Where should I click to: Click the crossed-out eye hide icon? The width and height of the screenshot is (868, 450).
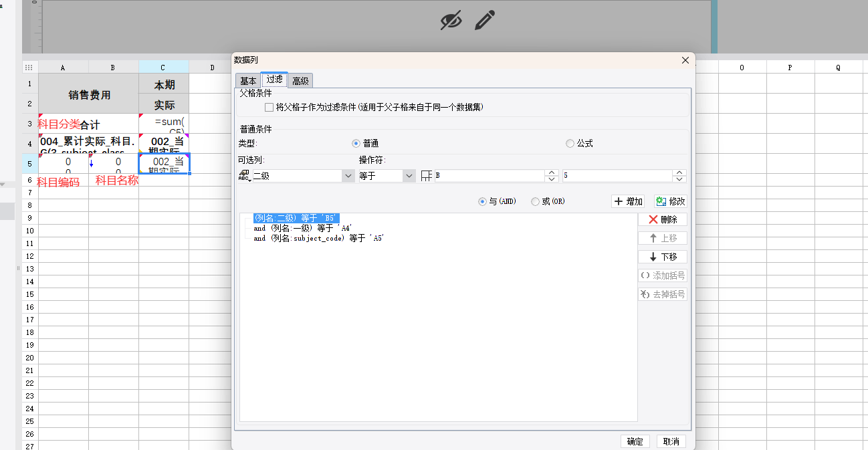point(451,21)
